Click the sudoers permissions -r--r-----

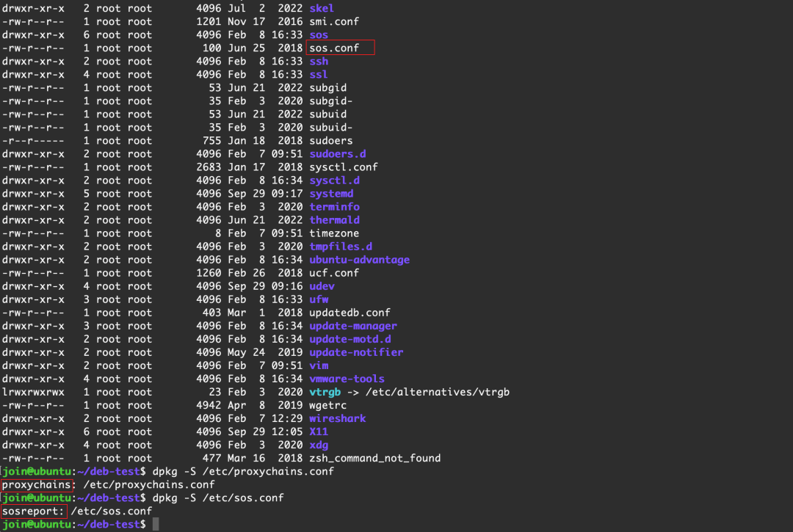point(33,140)
